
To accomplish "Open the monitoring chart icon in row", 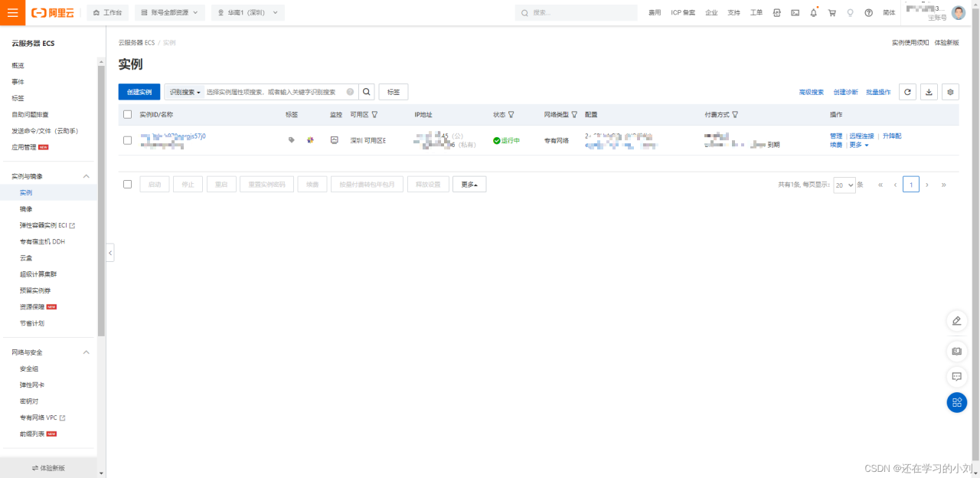I will [x=334, y=140].
